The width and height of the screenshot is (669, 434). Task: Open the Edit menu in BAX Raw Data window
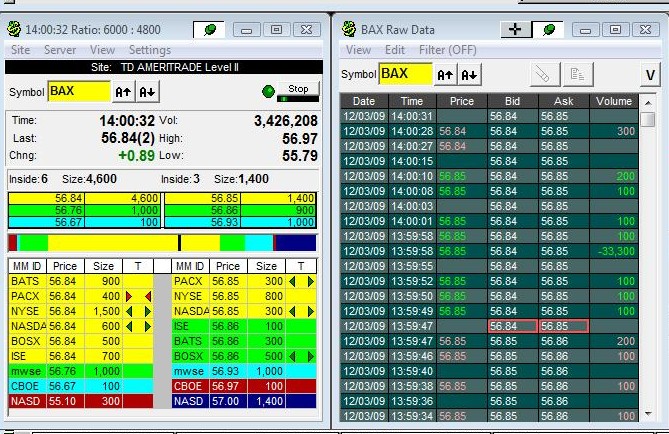click(x=395, y=50)
